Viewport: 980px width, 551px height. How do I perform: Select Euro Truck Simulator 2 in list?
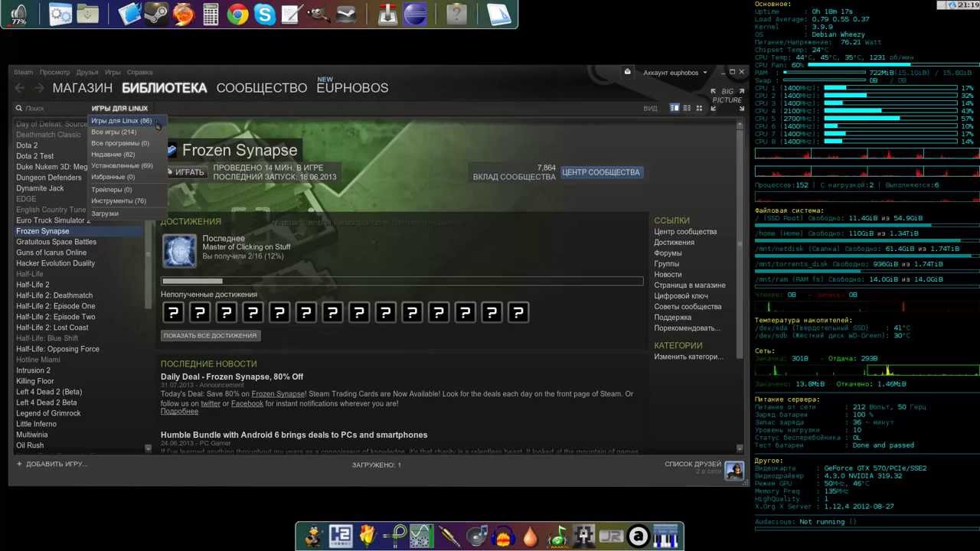click(52, 220)
